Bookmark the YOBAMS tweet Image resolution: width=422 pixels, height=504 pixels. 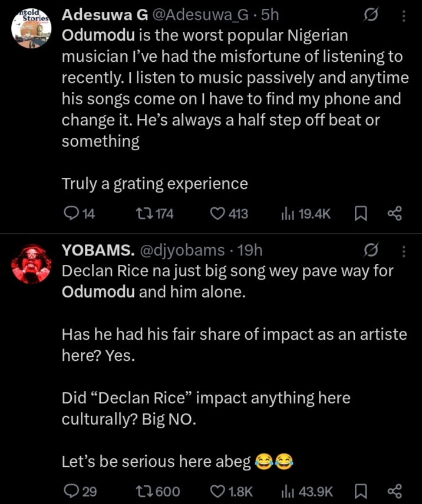[361, 491]
